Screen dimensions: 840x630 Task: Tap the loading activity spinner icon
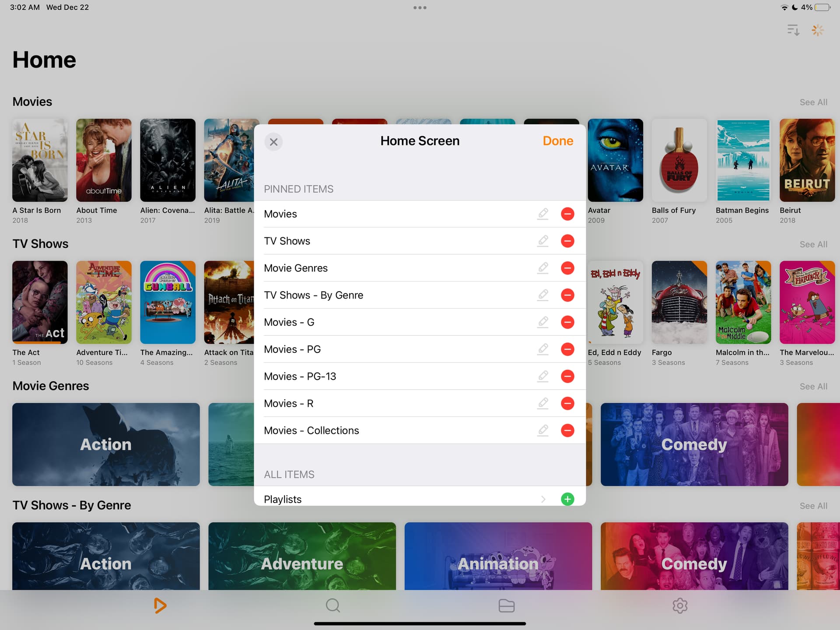[817, 30]
